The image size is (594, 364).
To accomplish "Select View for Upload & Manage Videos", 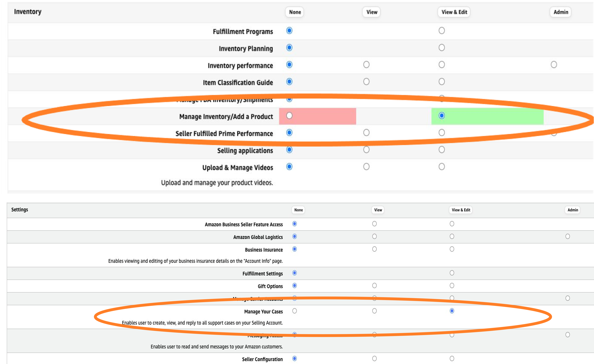I will [366, 166].
